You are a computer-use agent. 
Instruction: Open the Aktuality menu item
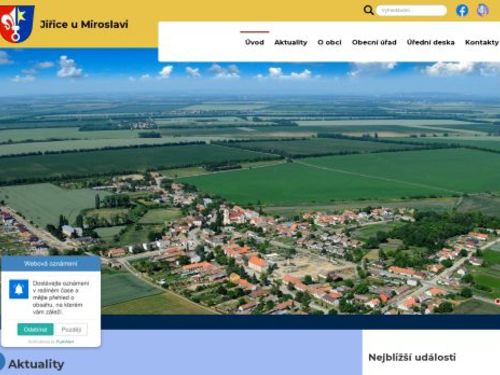pos(291,42)
